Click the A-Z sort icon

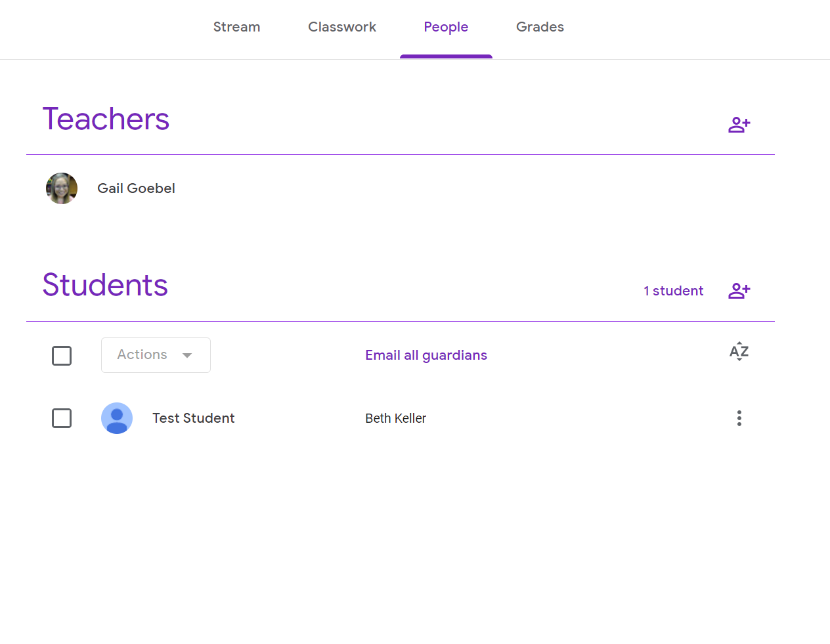click(x=739, y=352)
